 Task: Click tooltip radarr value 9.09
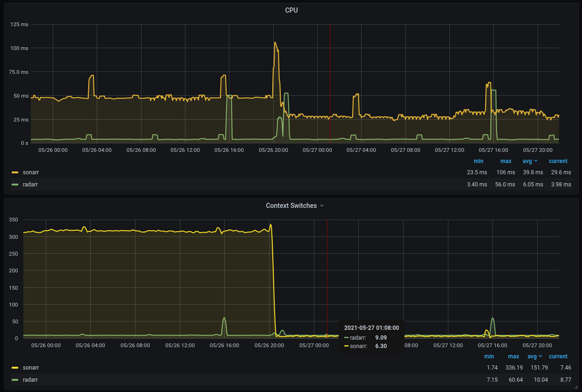(x=381, y=337)
